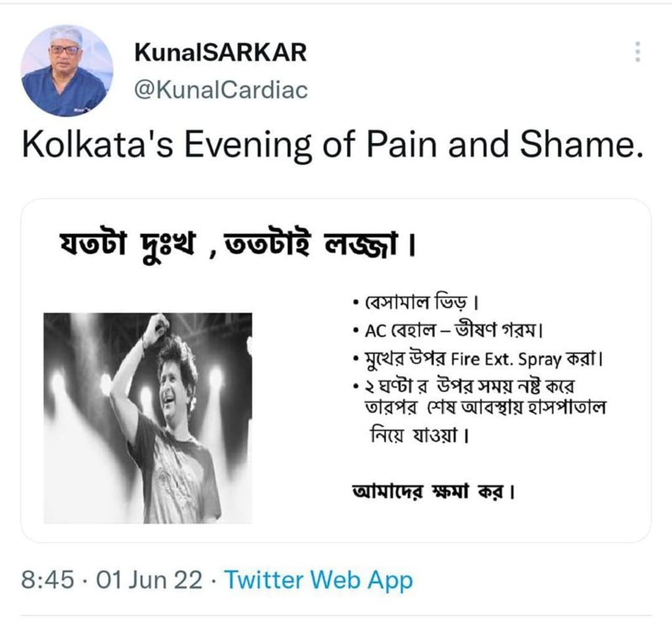Click the line "তারপর শেষ আবস্থায় হাসপাতাল"
The width and height of the screenshot is (672, 619).
485,408
